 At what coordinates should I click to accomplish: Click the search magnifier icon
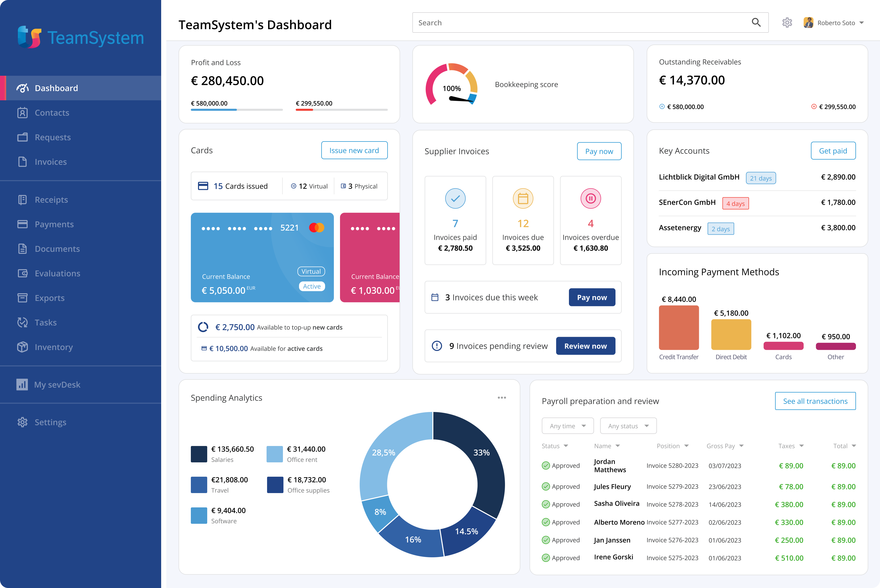pos(756,23)
